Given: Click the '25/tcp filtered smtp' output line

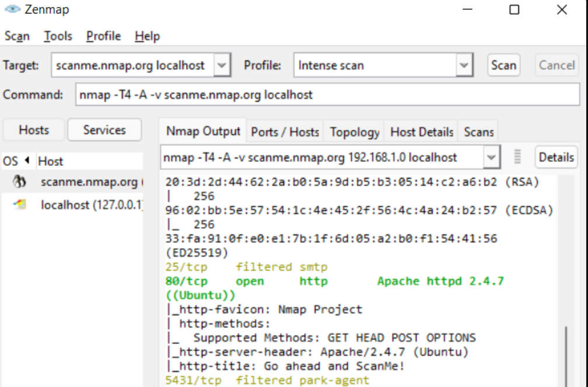Looking at the screenshot, I should (246, 267).
